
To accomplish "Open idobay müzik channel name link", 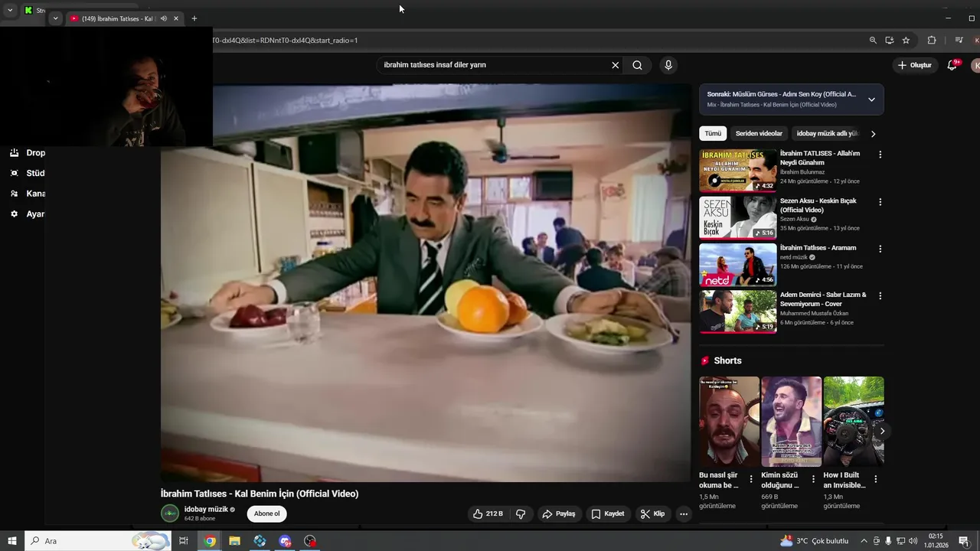I will pos(206,510).
